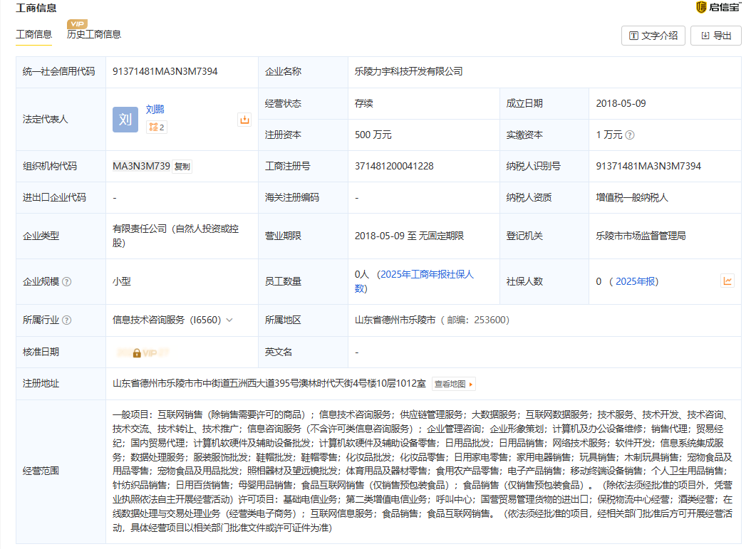Click the related companies badge showing 2

point(157,127)
